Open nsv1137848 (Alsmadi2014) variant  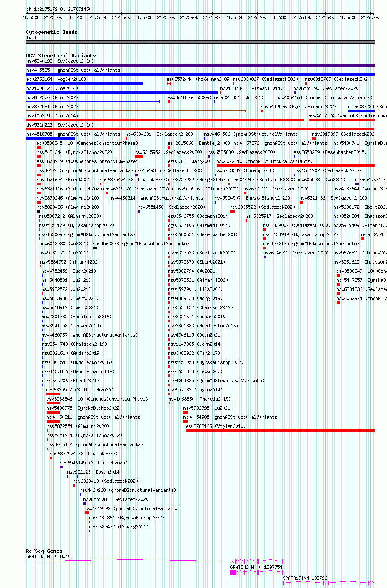click(x=251, y=88)
